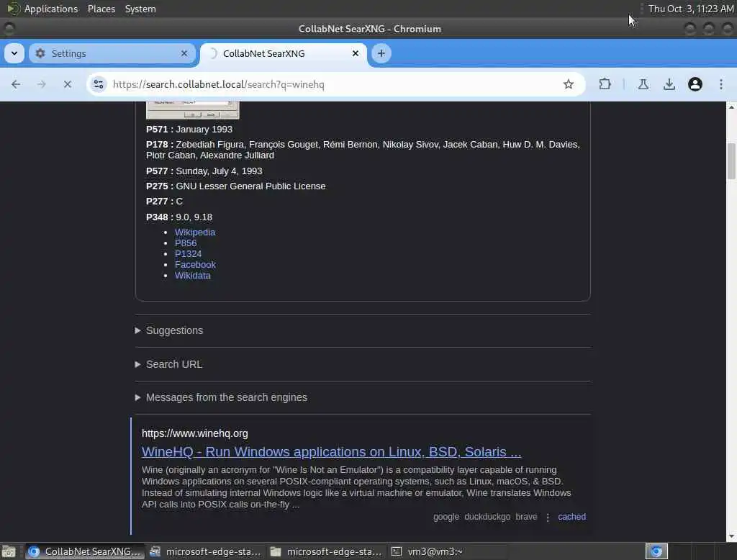This screenshot has height=560, width=737.
Task: Open the WineHQ result title link
Action: coord(331,451)
